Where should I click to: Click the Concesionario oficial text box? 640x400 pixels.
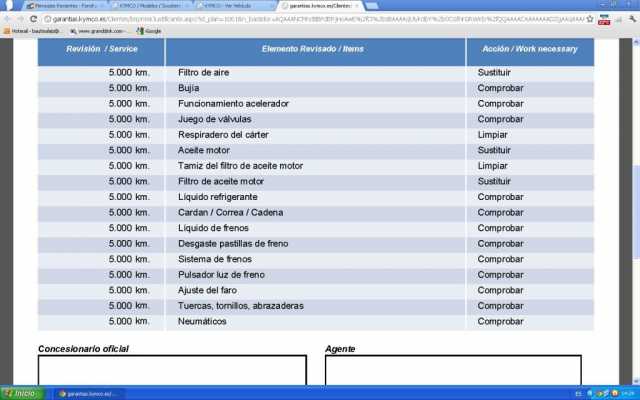pos(172,370)
